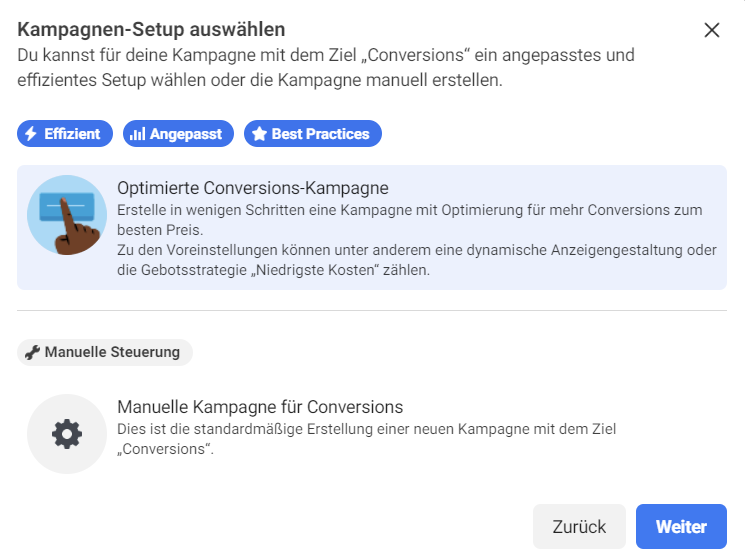Click the pointing finger illustration icon
The height and width of the screenshot is (553, 745).
pos(67,215)
